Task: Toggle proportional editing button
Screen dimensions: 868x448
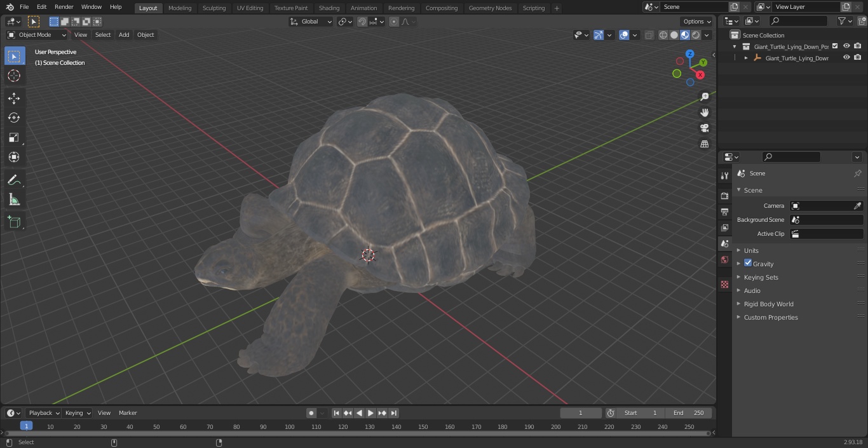Action: coord(394,22)
